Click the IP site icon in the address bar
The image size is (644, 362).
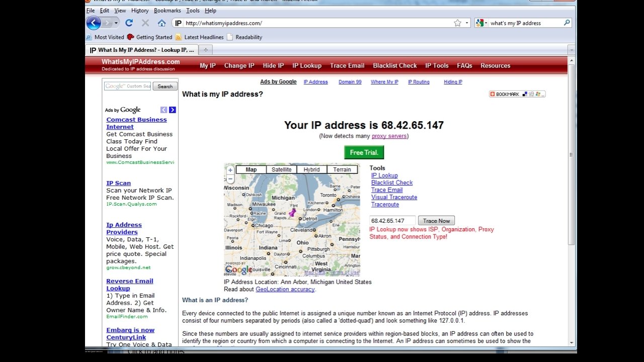(178, 23)
